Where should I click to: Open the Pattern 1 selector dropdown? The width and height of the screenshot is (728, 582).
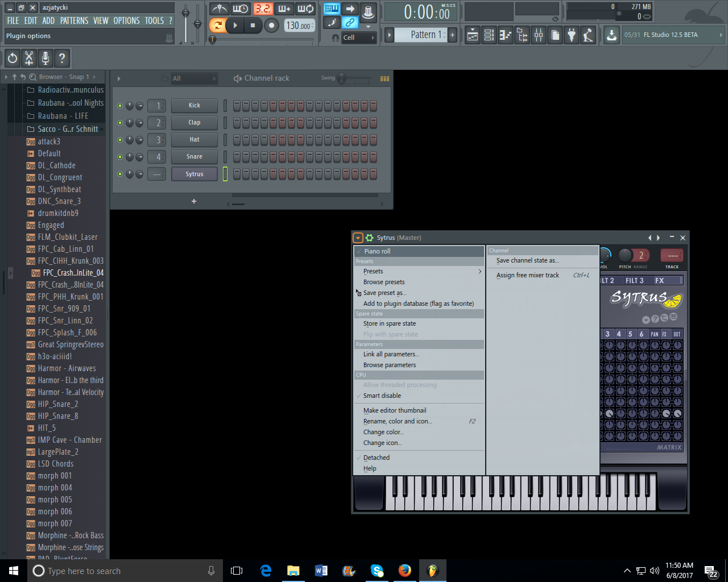(x=421, y=34)
